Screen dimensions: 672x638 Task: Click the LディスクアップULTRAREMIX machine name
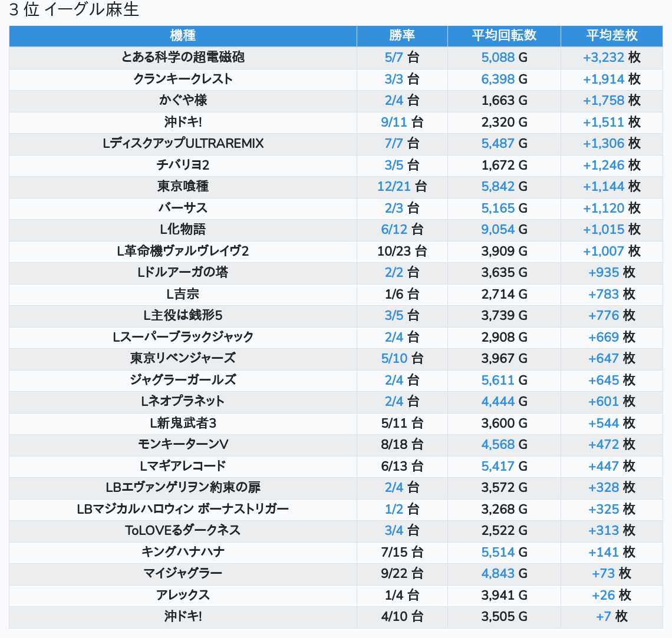click(x=183, y=143)
